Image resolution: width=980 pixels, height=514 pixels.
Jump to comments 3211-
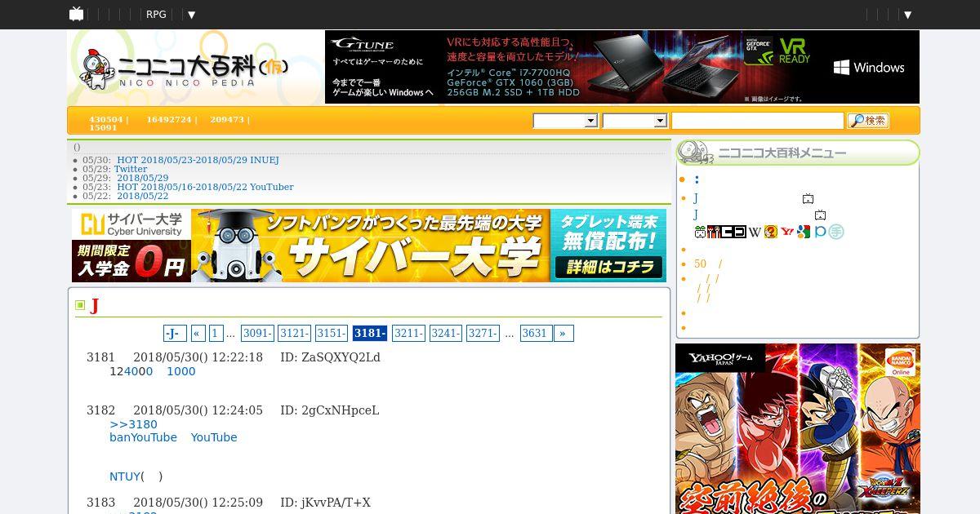pos(408,333)
